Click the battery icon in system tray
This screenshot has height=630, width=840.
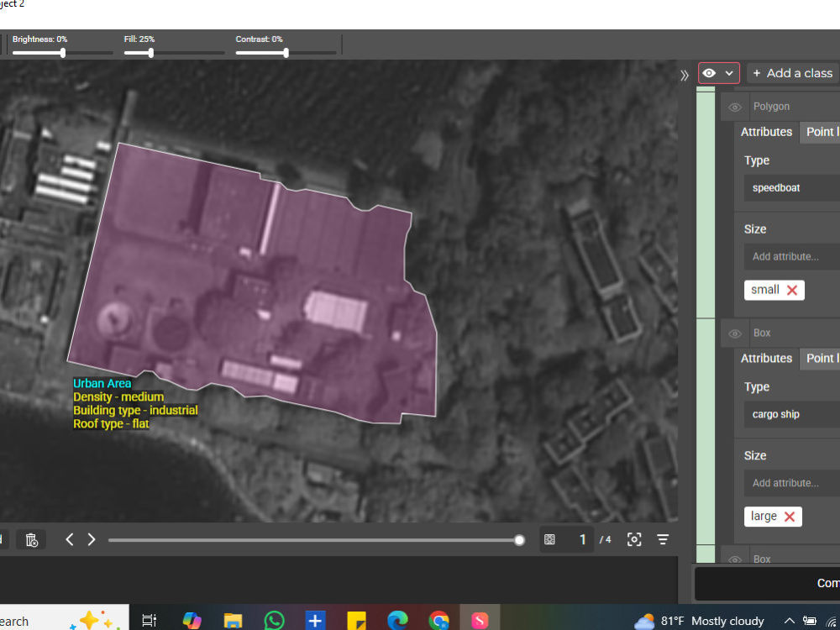pos(810,621)
